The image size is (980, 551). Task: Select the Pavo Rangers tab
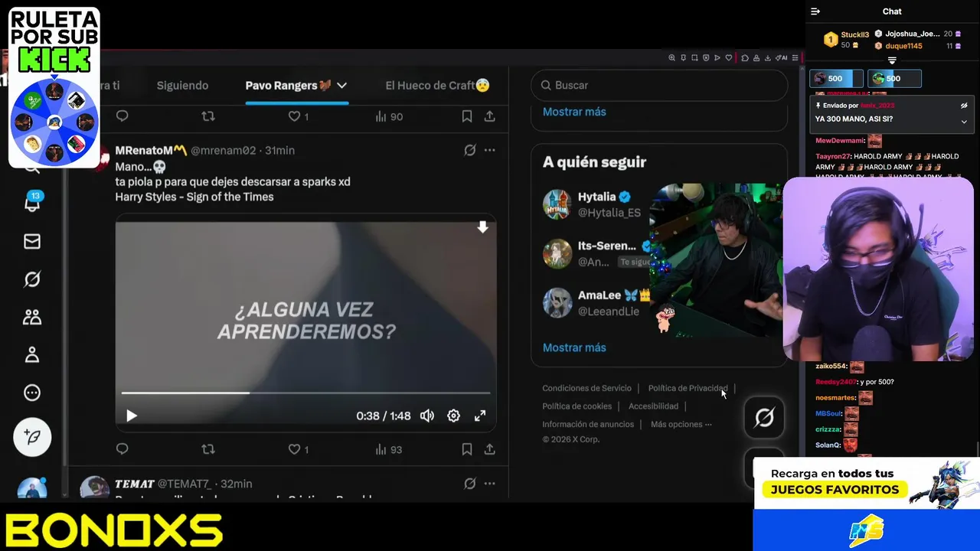[289, 86]
